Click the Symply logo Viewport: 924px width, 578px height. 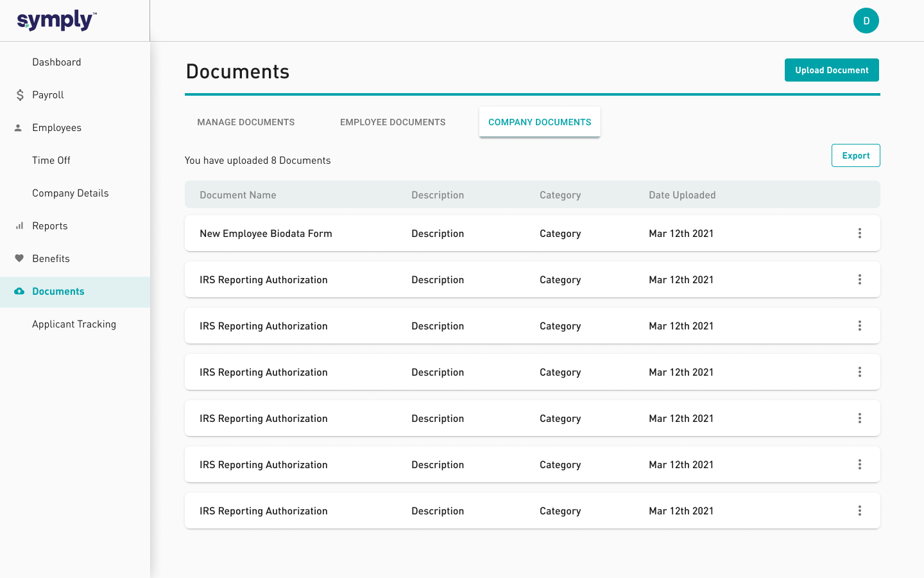[56, 21]
